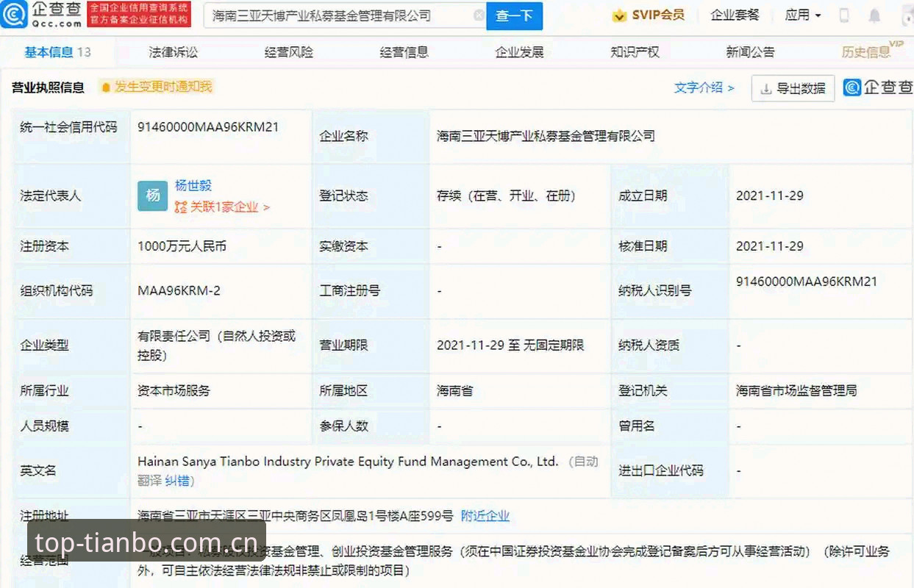The width and height of the screenshot is (914, 588).
Task: Switch to 新闻公告 tab
Action: [x=751, y=52]
